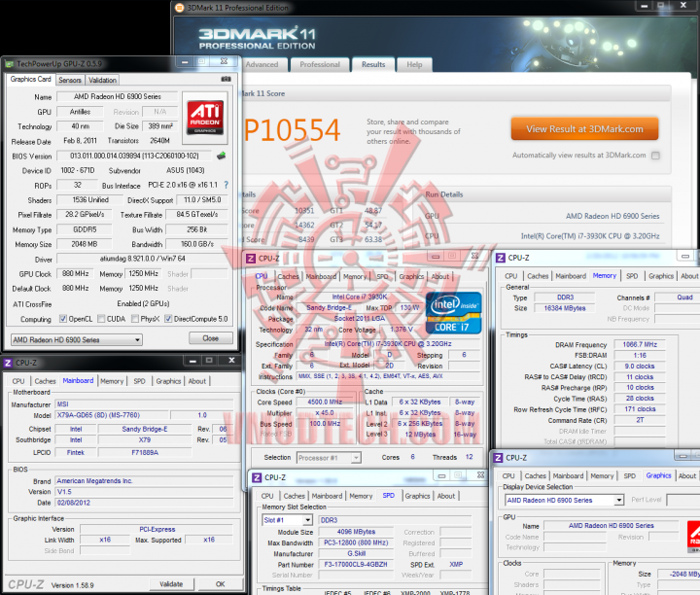Click the Intel Core i7 logo in CPU-Z
This screenshot has height=595, width=700.
pos(454,313)
